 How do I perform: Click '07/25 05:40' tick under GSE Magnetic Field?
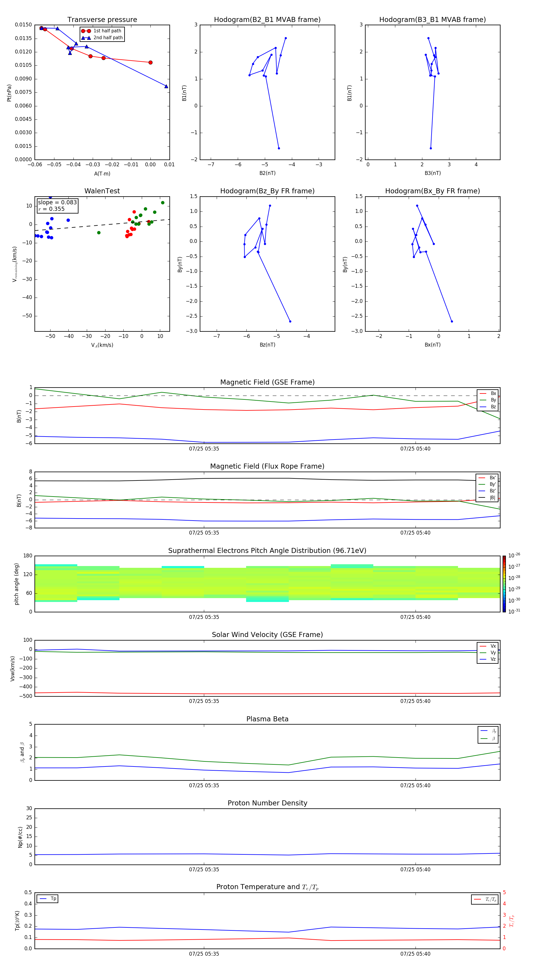[416, 449]
